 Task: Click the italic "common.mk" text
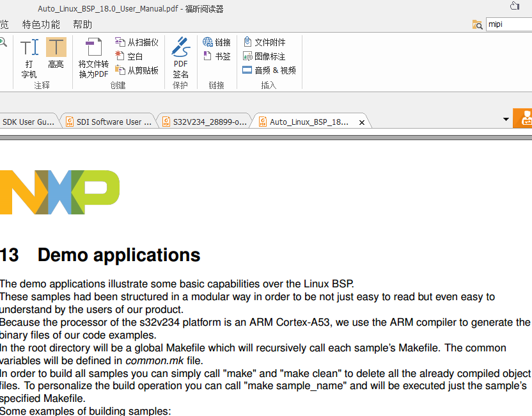coord(154,360)
